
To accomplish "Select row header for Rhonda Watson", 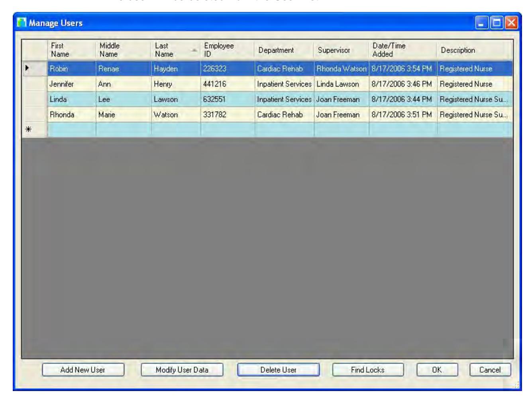I will (x=35, y=115).
